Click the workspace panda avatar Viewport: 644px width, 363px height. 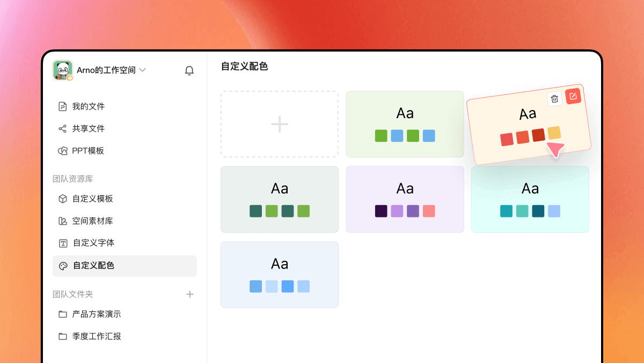pos(63,70)
